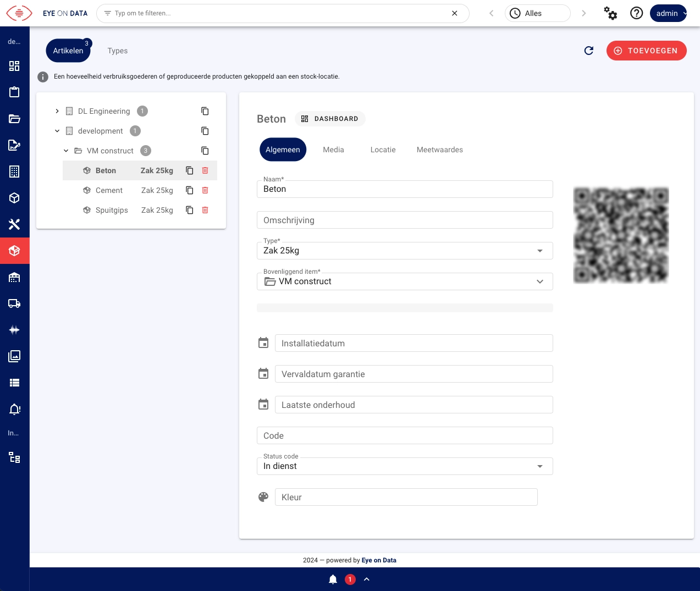The width and height of the screenshot is (700, 591).
Task: Click the refresh icon beside Toevoegen
Action: [588, 51]
